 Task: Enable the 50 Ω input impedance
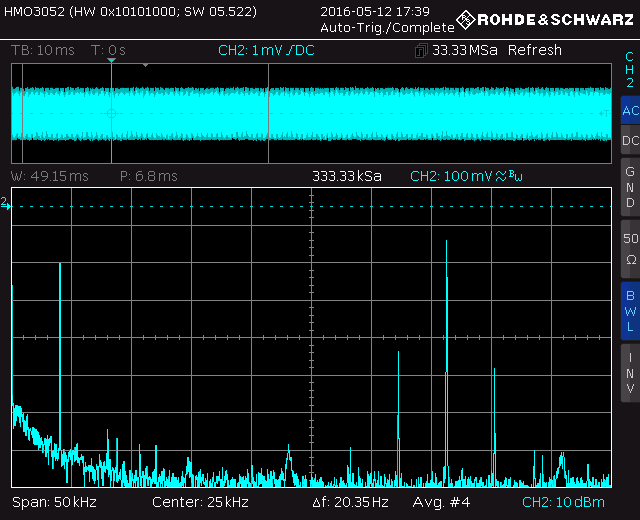(x=629, y=249)
